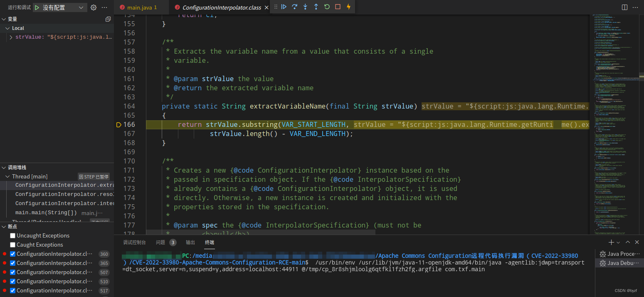
Task: Close the bottom panel
Action: coord(638,242)
